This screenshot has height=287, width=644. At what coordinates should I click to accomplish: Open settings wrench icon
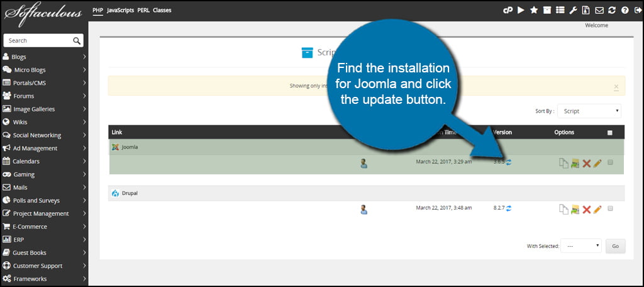click(x=573, y=10)
